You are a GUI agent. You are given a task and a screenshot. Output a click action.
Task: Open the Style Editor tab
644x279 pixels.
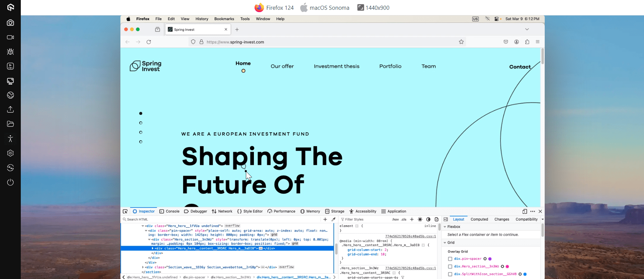coord(250,212)
